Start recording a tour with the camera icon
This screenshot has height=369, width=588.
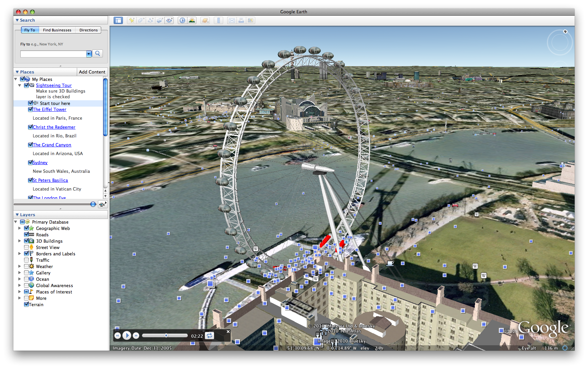pos(169,20)
